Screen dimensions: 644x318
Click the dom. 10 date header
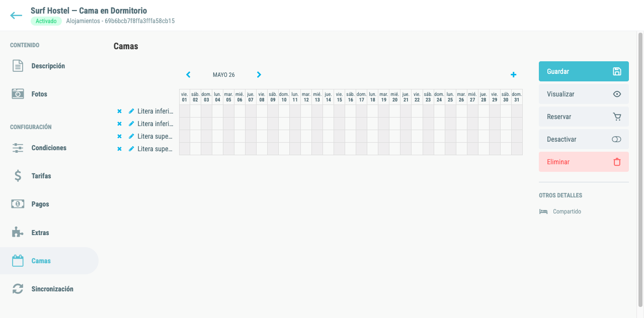284,97
